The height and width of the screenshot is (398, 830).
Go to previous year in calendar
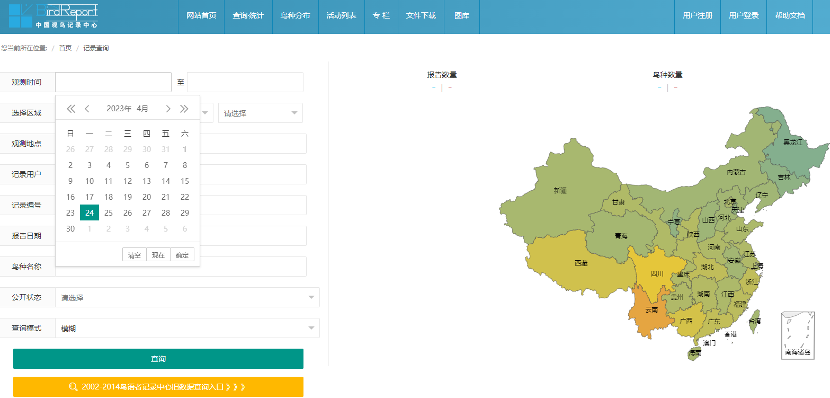[70, 108]
